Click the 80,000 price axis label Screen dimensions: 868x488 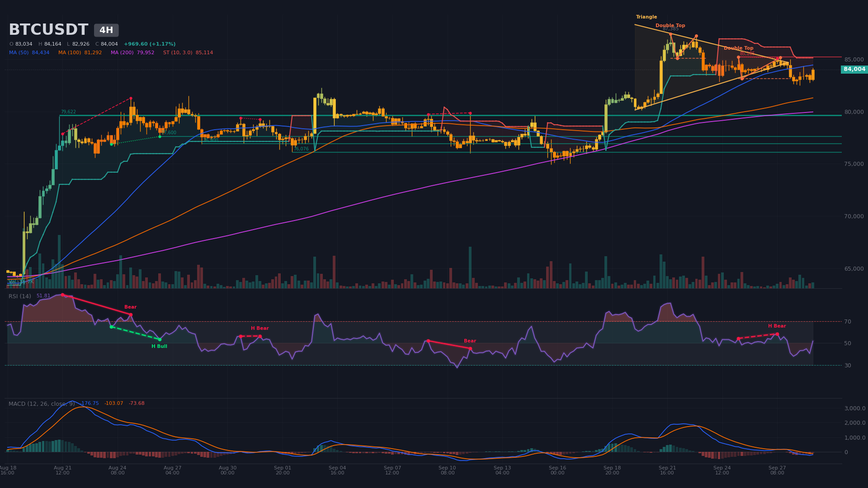click(x=853, y=112)
